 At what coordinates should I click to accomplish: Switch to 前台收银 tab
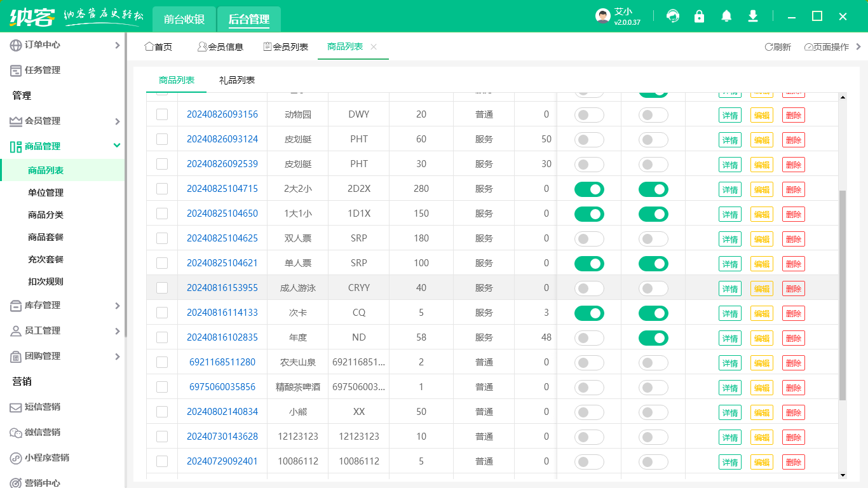coord(184,19)
